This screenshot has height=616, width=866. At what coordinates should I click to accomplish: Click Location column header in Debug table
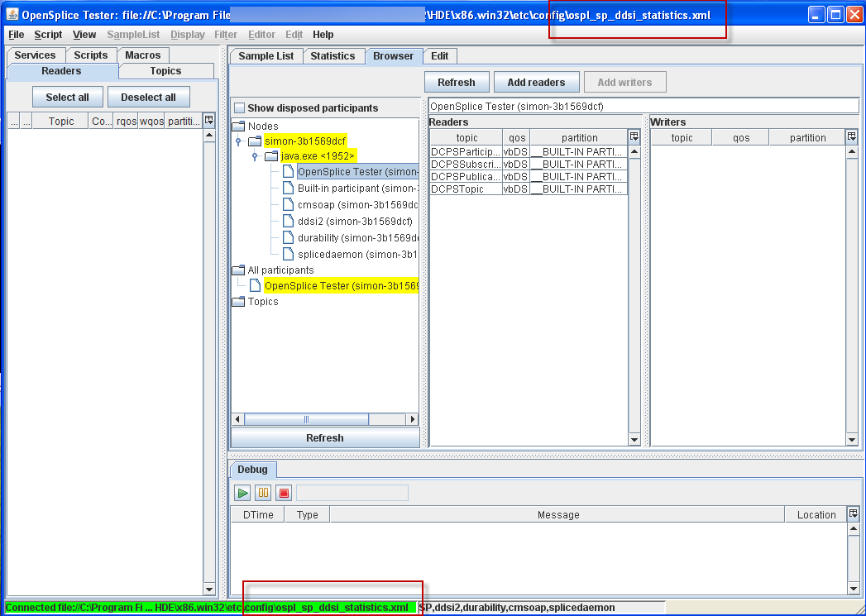click(x=816, y=514)
